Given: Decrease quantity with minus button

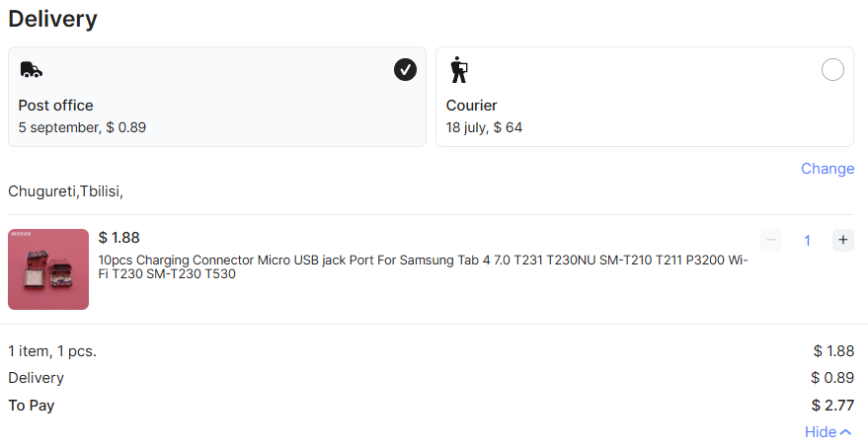Looking at the screenshot, I should [x=771, y=240].
